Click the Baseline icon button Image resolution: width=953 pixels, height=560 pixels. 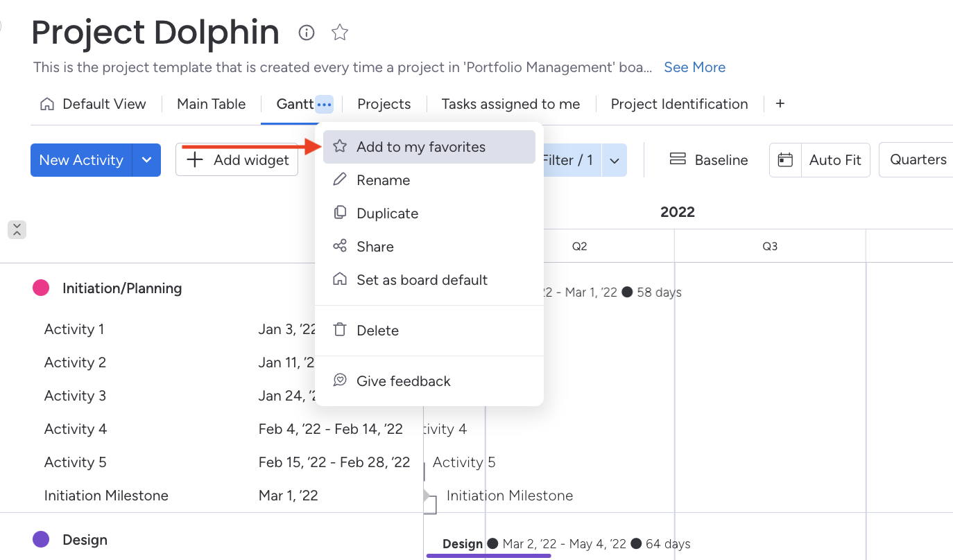click(x=678, y=160)
